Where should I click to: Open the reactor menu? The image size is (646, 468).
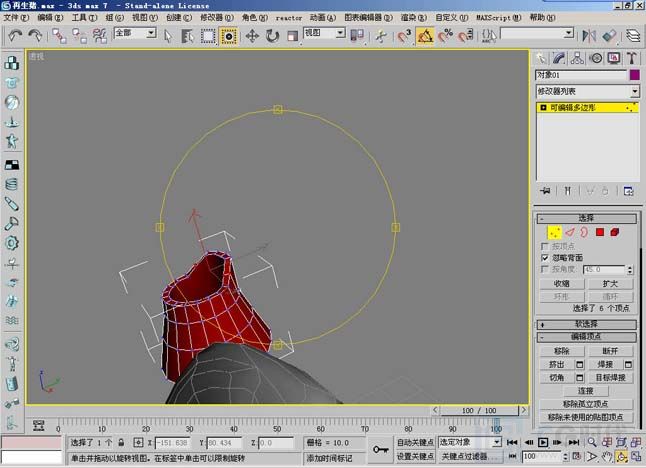(288, 18)
